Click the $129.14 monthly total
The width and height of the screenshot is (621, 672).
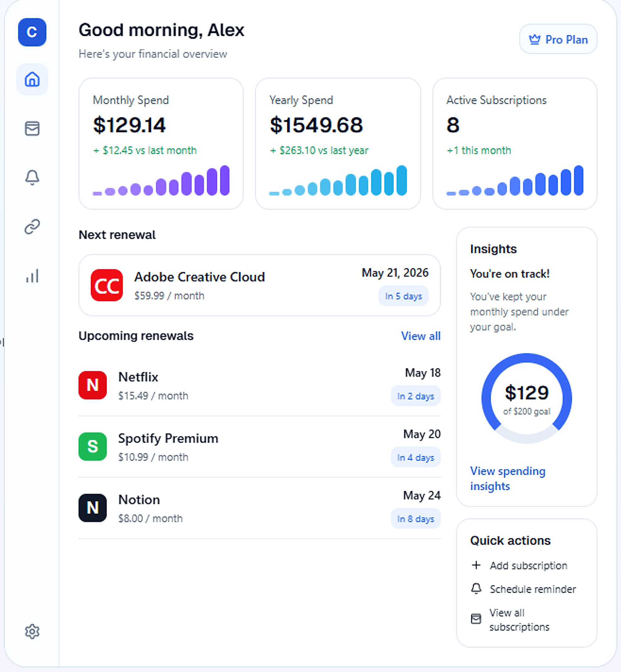click(x=129, y=125)
